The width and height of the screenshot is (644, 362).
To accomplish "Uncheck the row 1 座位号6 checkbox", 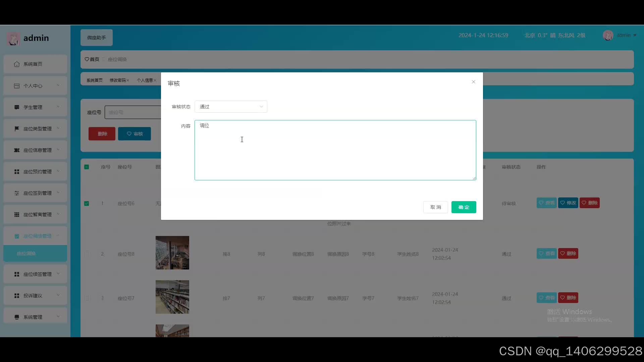I will (x=87, y=203).
